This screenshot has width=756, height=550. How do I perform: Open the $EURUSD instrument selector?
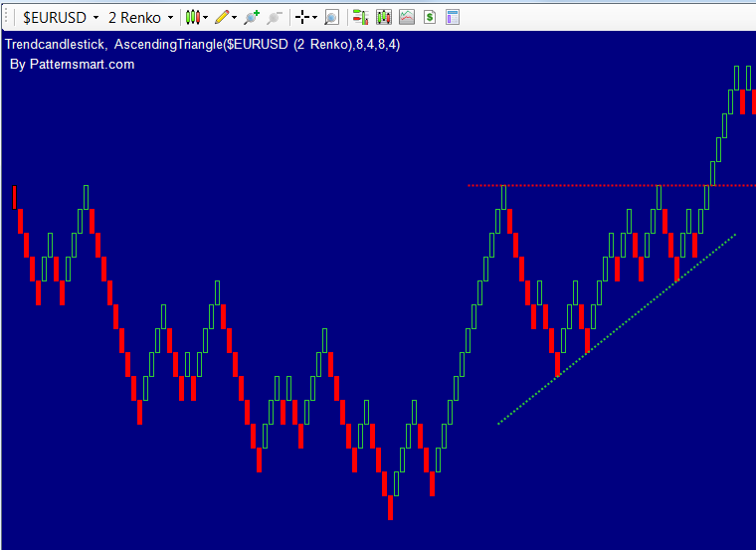(61, 18)
